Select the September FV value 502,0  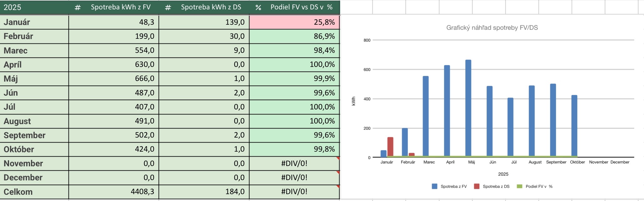tap(114, 135)
